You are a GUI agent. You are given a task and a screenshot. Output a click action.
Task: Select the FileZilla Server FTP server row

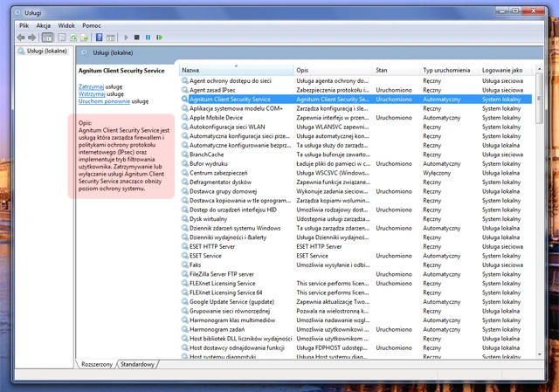pos(356,274)
